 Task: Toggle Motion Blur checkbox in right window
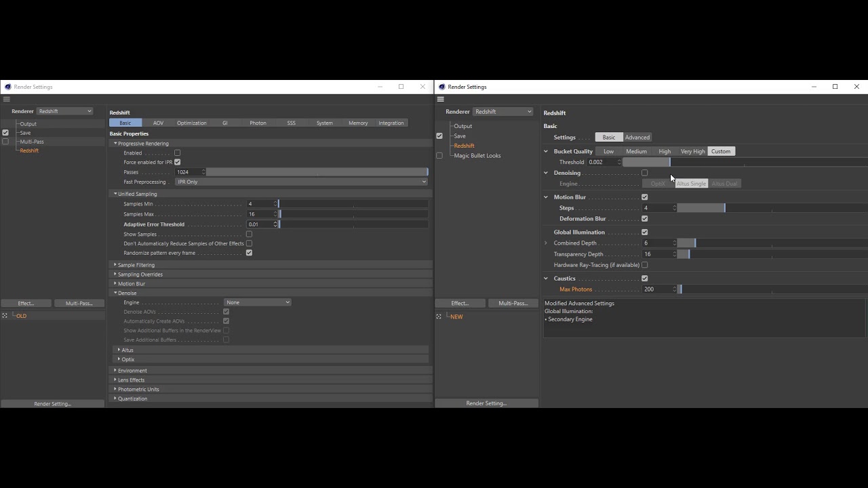tap(645, 197)
